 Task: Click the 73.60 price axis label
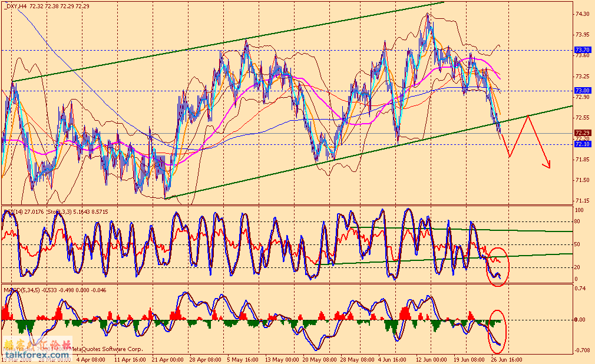click(582, 55)
